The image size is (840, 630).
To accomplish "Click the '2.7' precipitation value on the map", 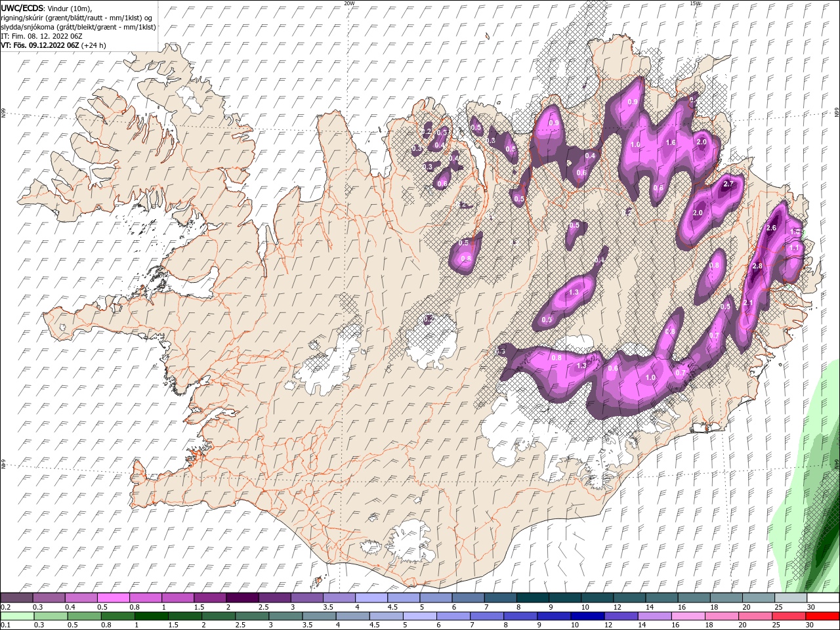I will pos(728,184).
